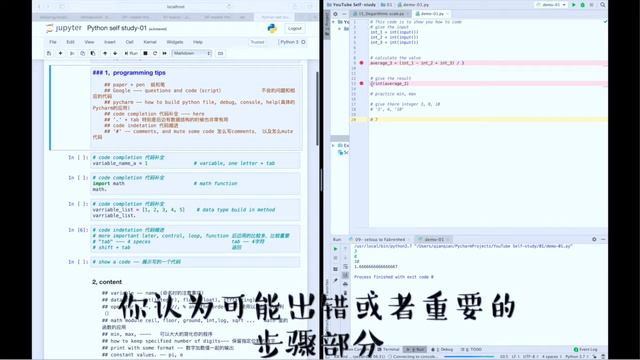The image size is (640, 360).
Task: Run demo-01 with green play button
Action: pyautogui.click(x=574, y=5)
